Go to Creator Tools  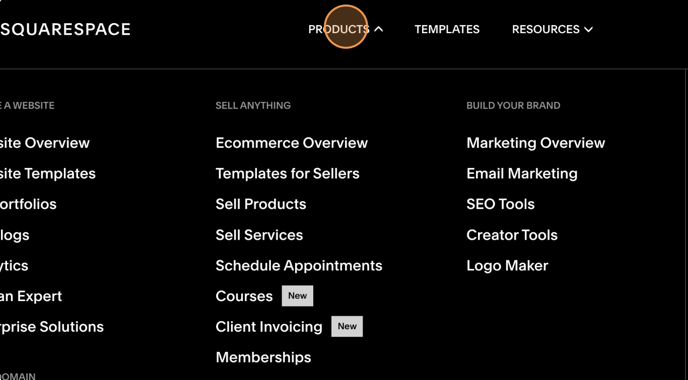click(x=512, y=235)
